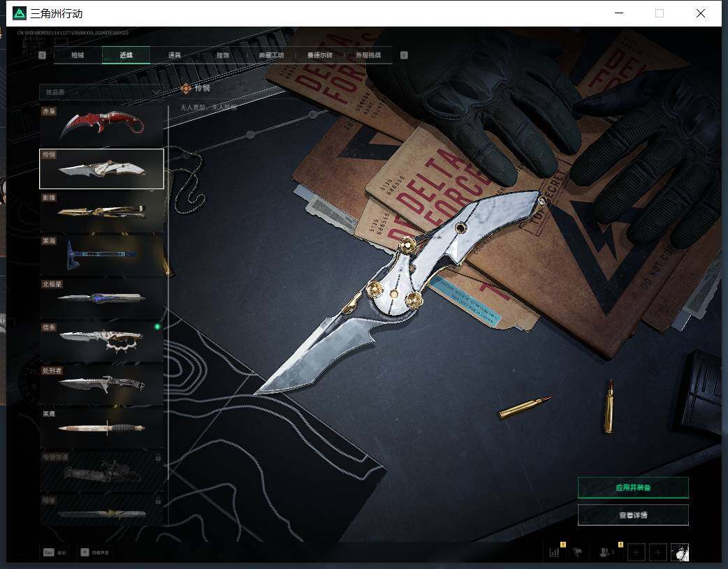Select the 黑海 tactical axe skin
This screenshot has height=569, width=728.
pos(101,255)
